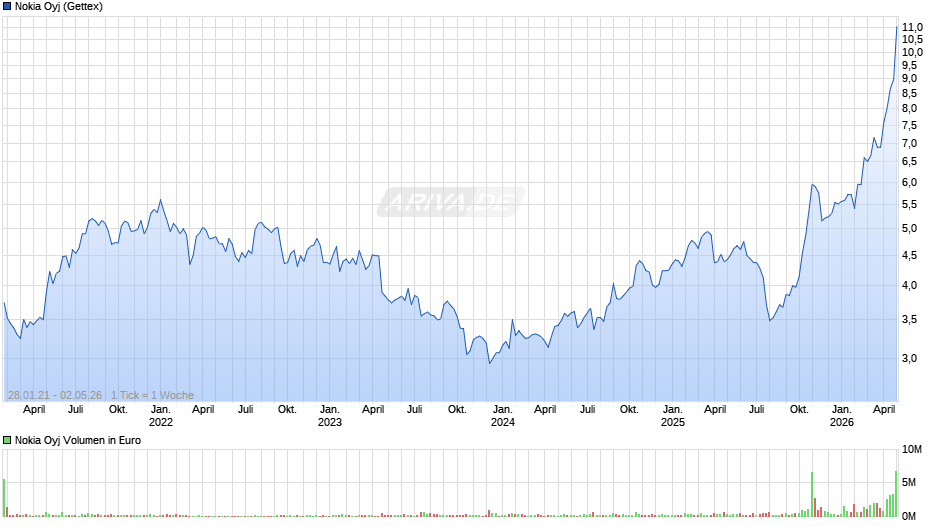Click the '1 Tick = 1 Woche' note
This screenshot has height=526, width=940.
pos(152,395)
